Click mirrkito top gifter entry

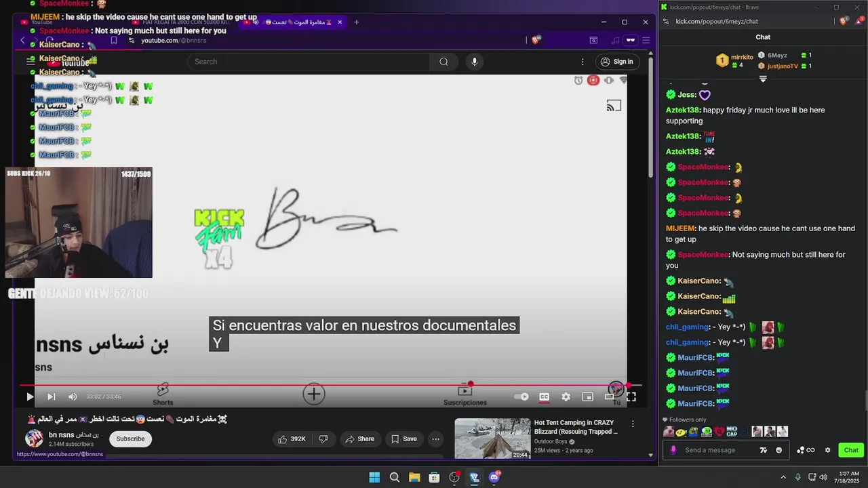(734, 60)
